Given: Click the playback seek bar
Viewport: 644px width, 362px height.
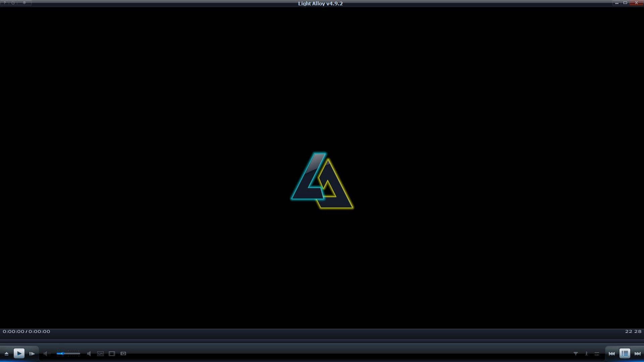Looking at the screenshot, I should click(x=322, y=341).
